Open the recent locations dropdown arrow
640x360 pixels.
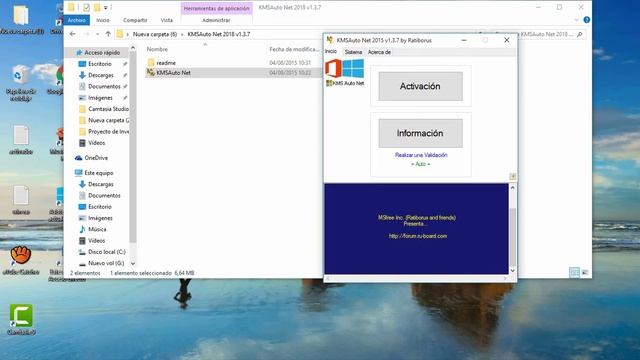97,34
